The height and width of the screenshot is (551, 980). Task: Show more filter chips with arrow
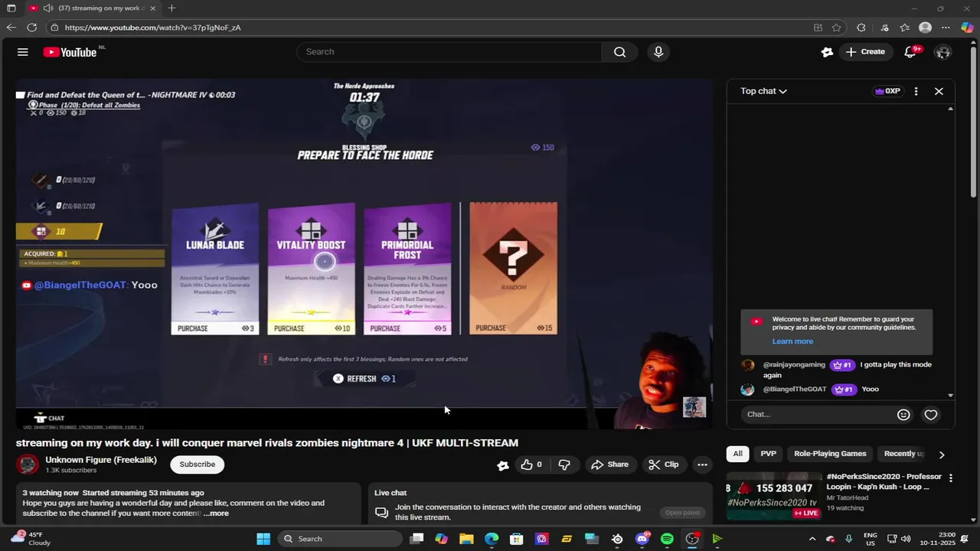click(x=942, y=455)
